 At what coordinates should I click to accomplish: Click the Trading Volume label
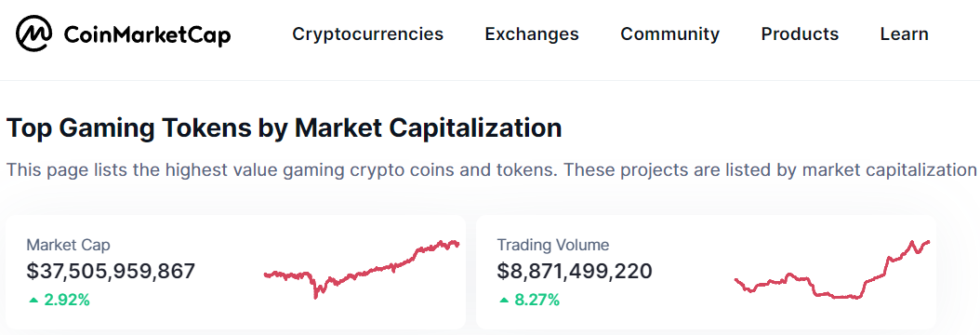[x=553, y=245]
